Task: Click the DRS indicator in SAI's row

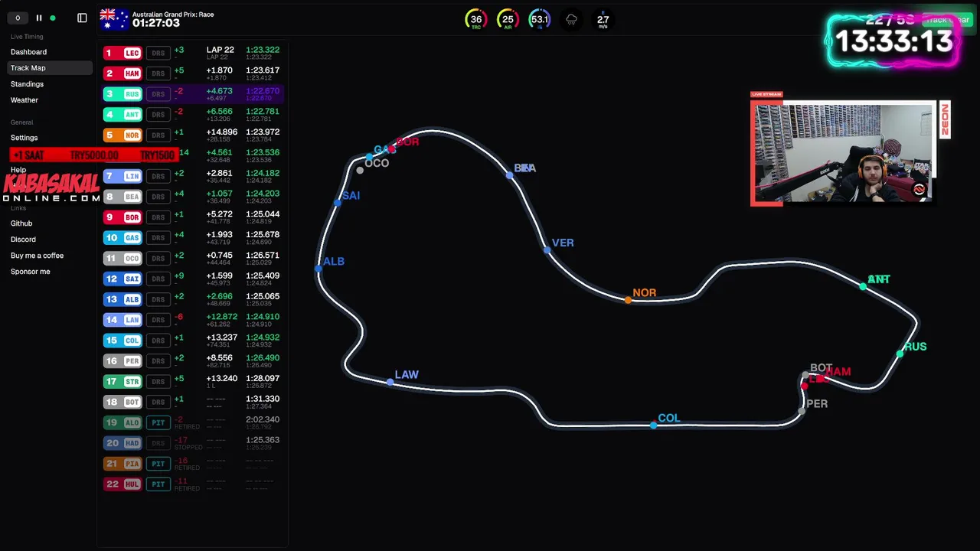Action: click(x=158, y=279)
